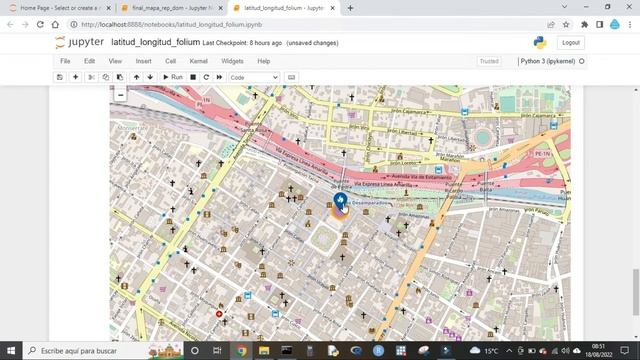The height and width of the screenshot is (360, 640).
Task: Click the red circle marker on map
Action: point(219,314)
